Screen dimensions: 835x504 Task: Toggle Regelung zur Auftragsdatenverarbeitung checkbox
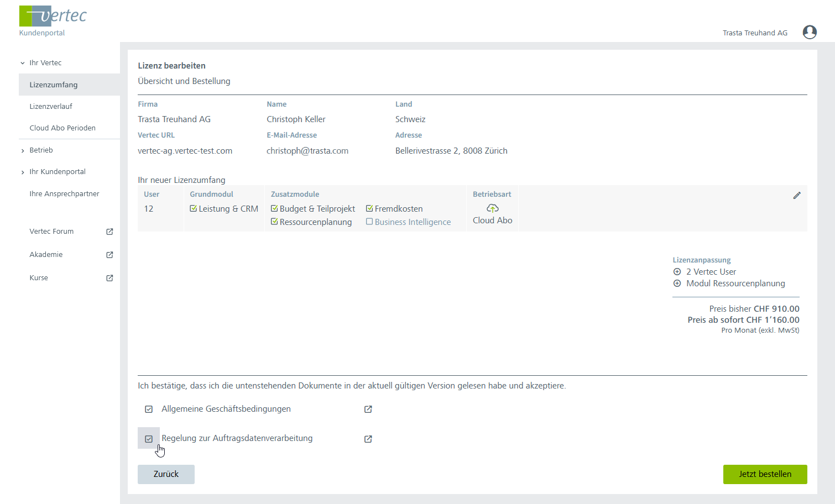(149, 439)
